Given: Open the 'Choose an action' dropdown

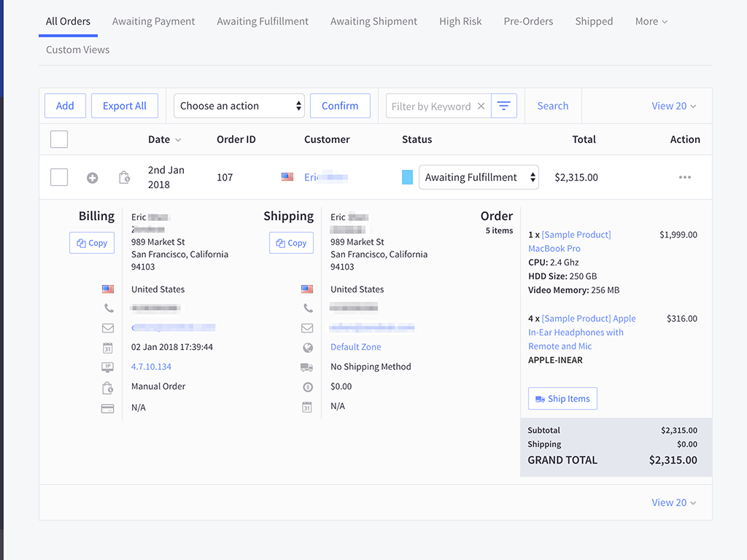Looking at the screenshot, I should point(239,106).
